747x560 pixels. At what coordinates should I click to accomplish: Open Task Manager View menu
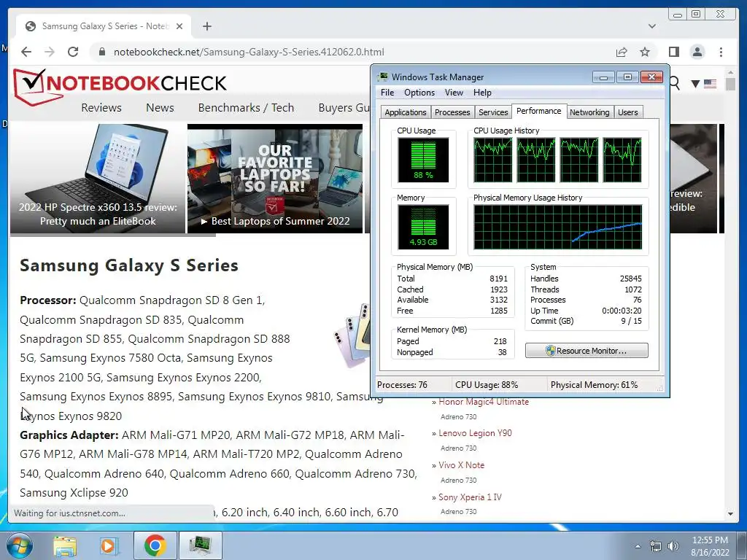pyautogui.click(x=454, y=93)
